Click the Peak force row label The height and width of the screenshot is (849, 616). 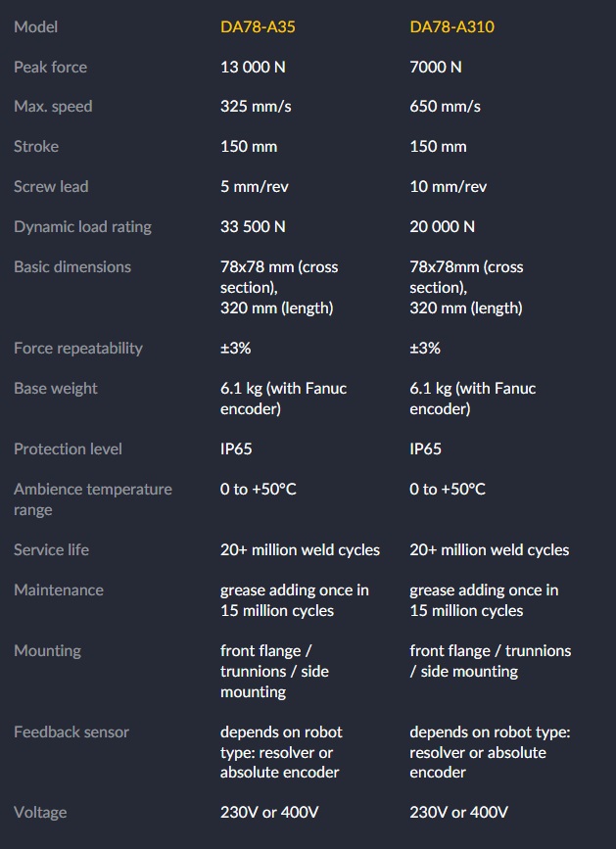50,67
